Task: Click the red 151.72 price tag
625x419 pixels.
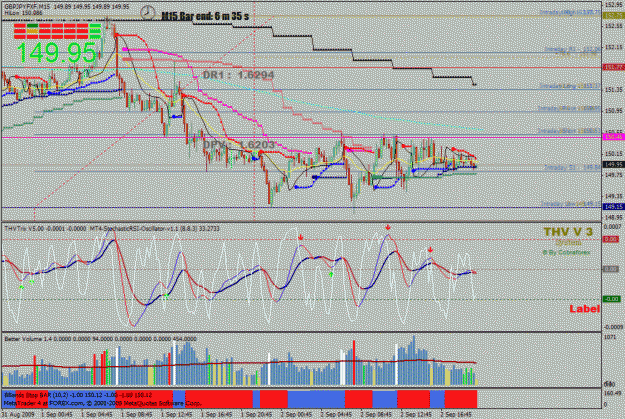Action: [x=613, y=67]
